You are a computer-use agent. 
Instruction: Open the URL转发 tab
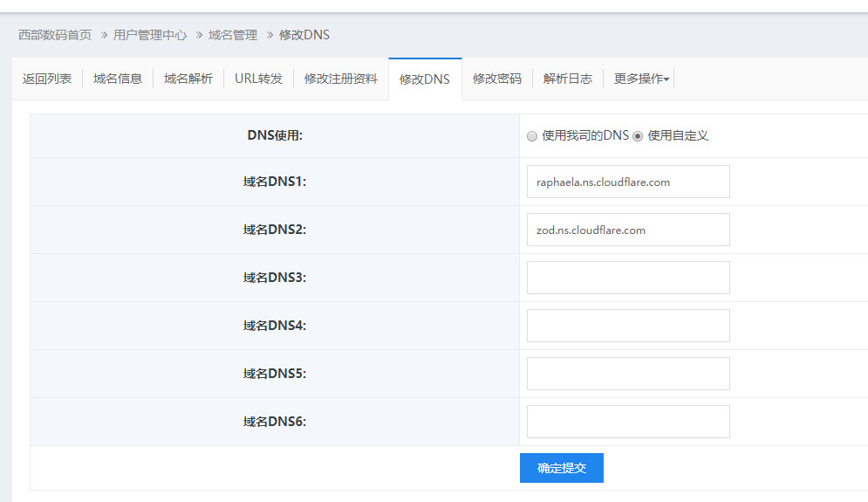point(258,79)
